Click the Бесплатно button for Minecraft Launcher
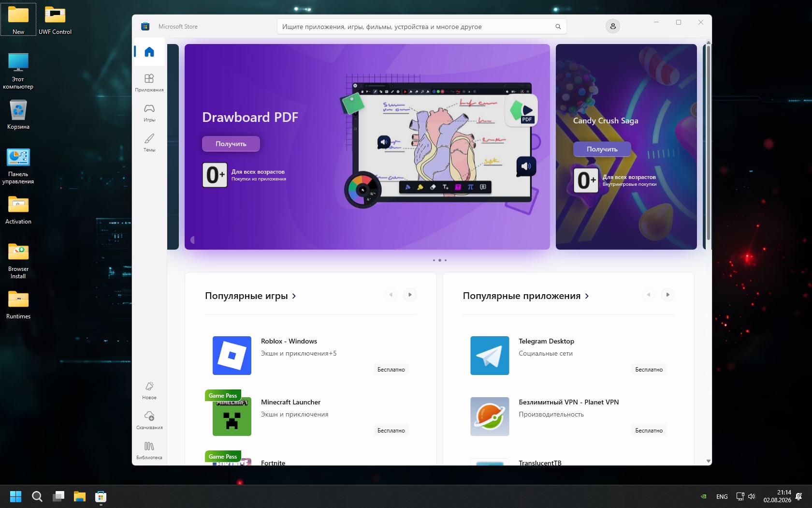This screenshot has height=508, width=812. [391, 431]
